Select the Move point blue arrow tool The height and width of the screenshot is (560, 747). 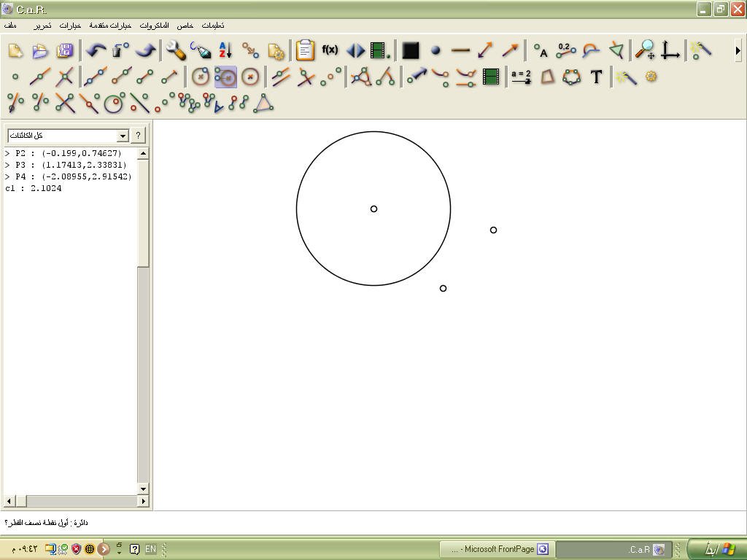(417, 77)
